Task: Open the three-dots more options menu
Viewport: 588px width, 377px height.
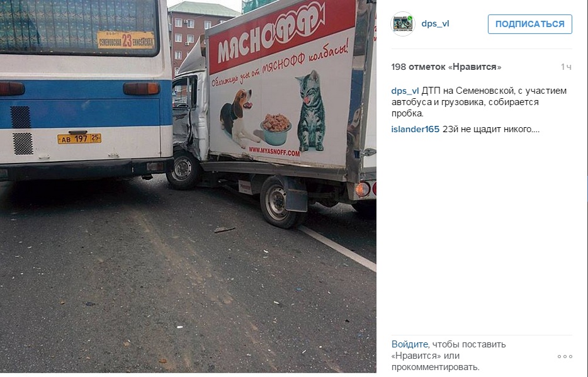Action: coord(565,356)
